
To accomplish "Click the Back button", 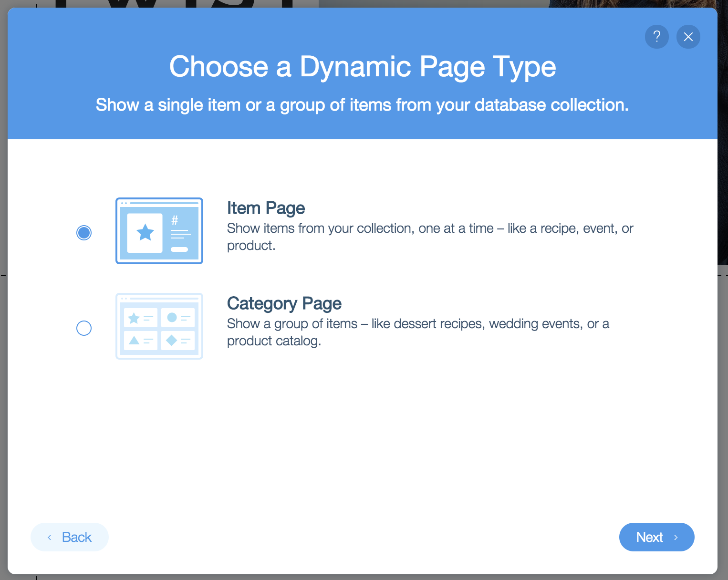I will pyautogui.click(x=70, y=537).
